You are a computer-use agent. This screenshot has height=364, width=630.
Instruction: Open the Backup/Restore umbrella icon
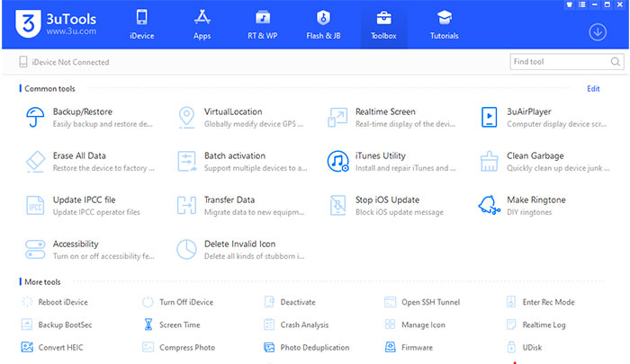pos(36,117)
